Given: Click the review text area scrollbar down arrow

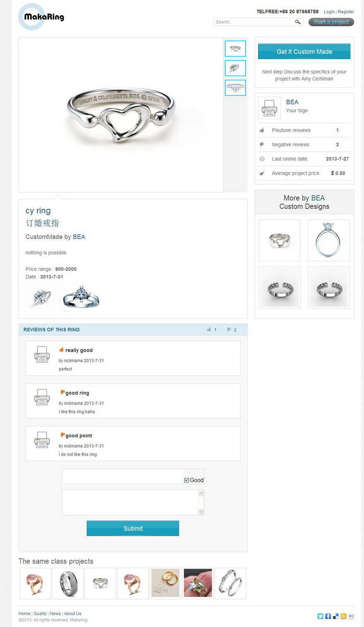Looking at the screenshot, I should pos(201,512).
